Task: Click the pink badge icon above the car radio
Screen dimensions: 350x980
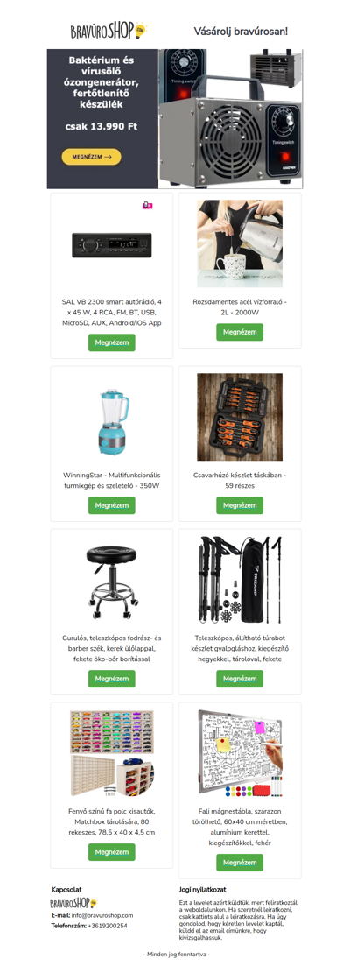Action: coord(147,205)
